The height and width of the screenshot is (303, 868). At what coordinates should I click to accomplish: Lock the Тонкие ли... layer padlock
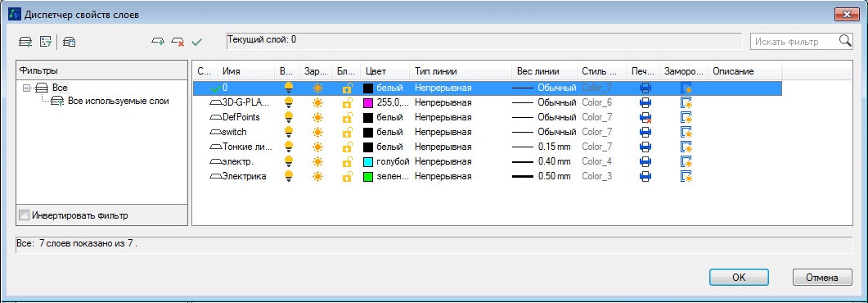click(x=348, y=147)
